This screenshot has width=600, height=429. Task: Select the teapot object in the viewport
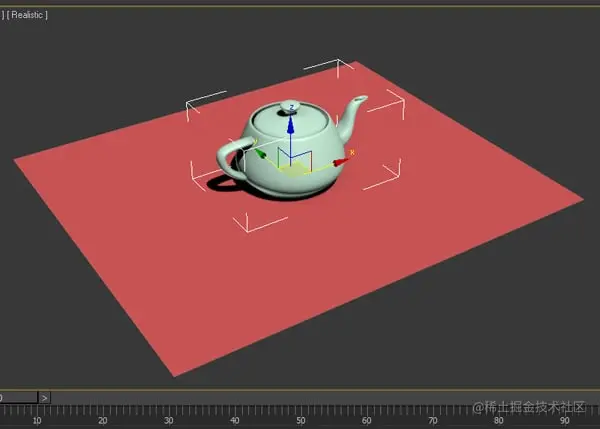pyautogui.click(x=291, y=151)
